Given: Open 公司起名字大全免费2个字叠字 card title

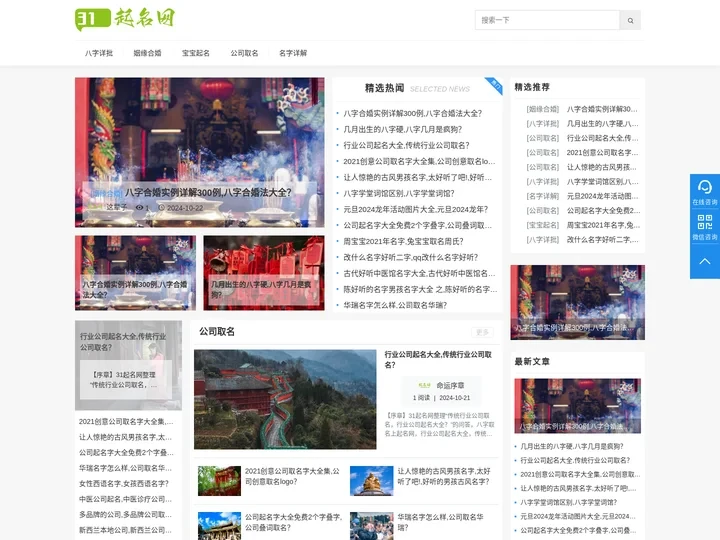Looking at the screenshot, I should 293,522.
